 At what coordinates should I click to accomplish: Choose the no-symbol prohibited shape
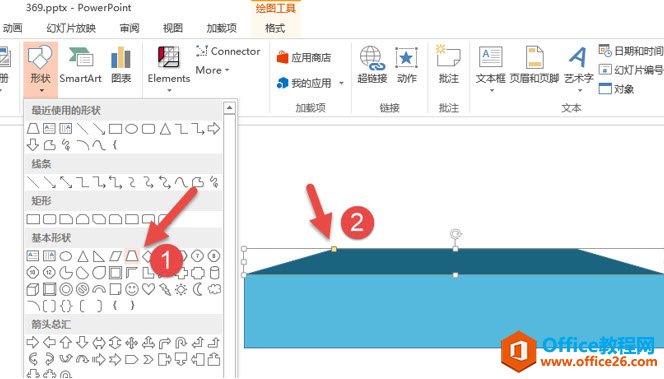pyautogui.click(x=82, y=290)
